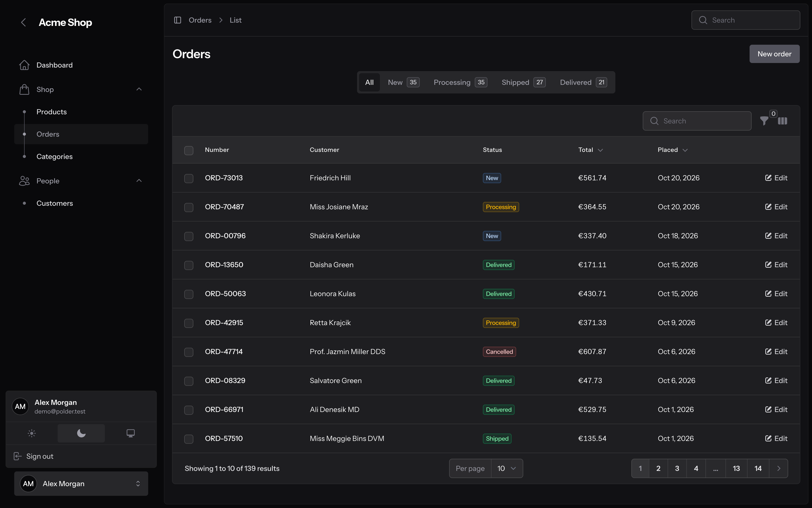This screenshot has width=812, height=508.
Task: Check the ORD-73013 row checkbox
Action: coord(189,178)
